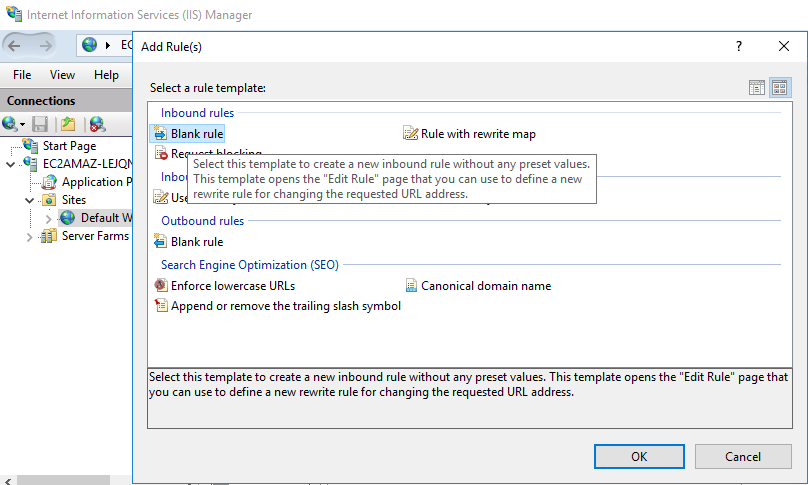Image resolution: width=808 pixels, height=485 pixels.
Task: Open the File menu
Action: (x=22, y=75)
